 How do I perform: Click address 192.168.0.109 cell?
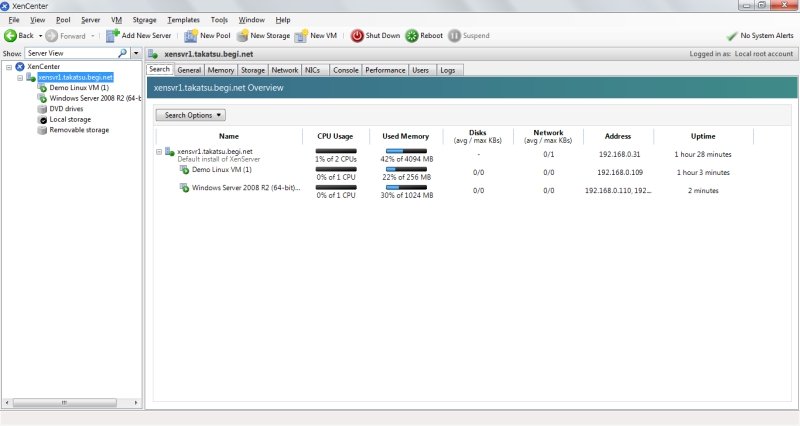pyautogui.click(x=620, y=172)
